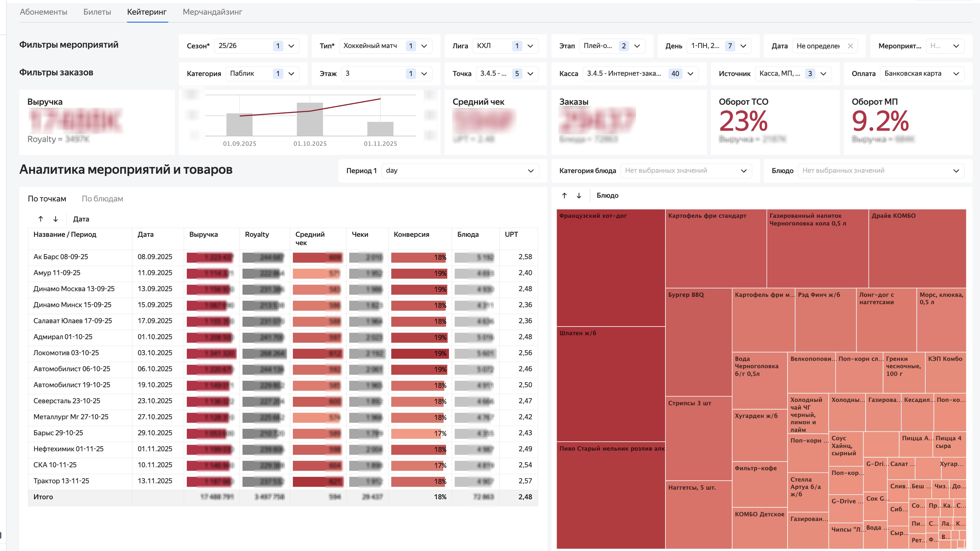The height and width of the screenshot is (551, 980).
Task: Click ascending sort arrow above Дата table
Action: [41, 219]
